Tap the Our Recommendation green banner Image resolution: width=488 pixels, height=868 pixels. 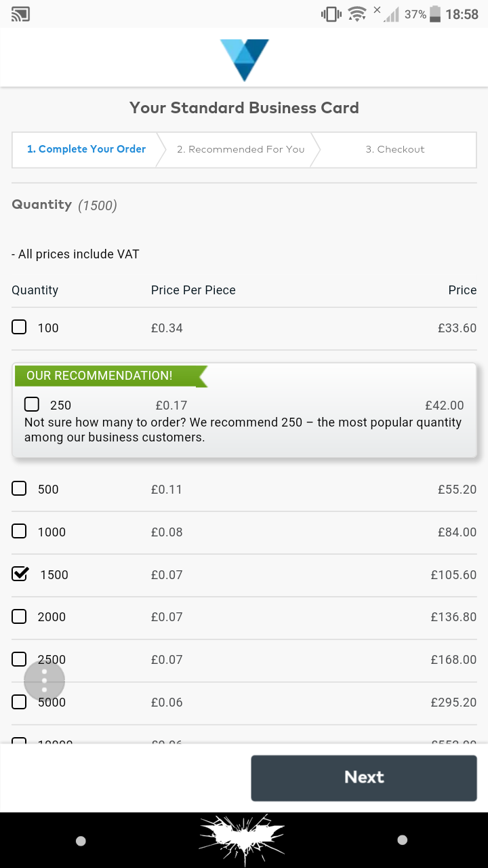point(108,376)
